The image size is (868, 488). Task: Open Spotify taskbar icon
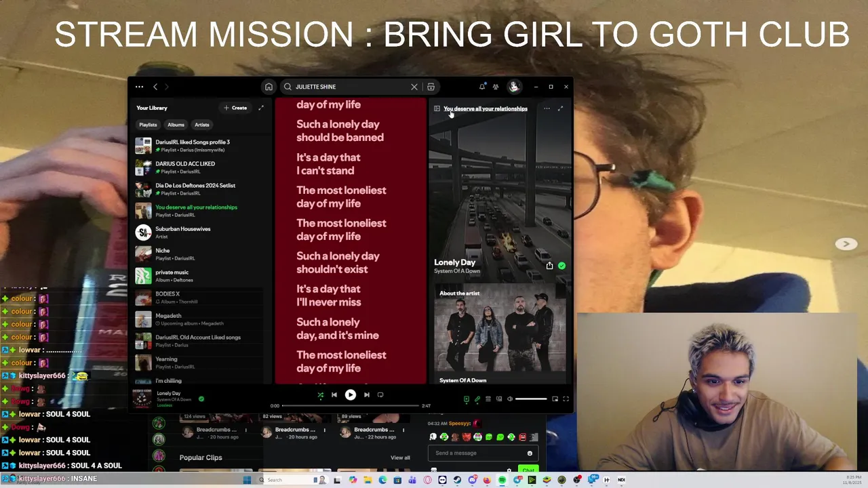click(x=502, y=480)
